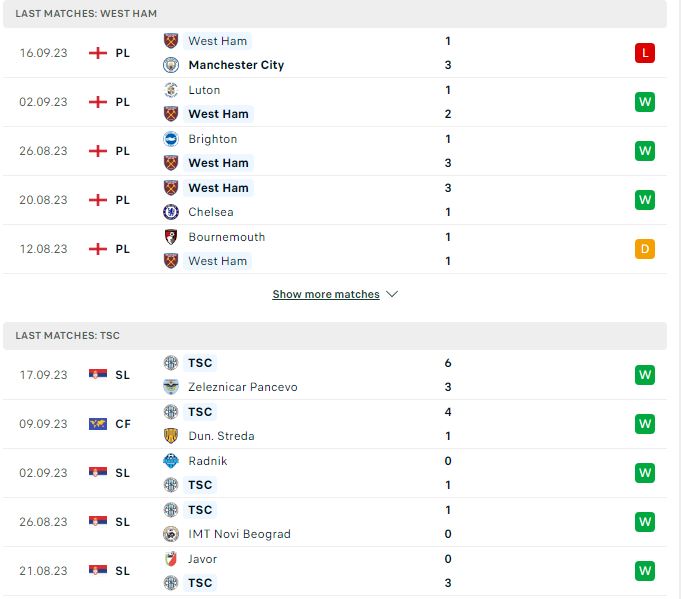This screenshot has width=681, height=599.
Task: Click the Zeleznicar Pancevo team crest
Action: [x=171, y=387]
